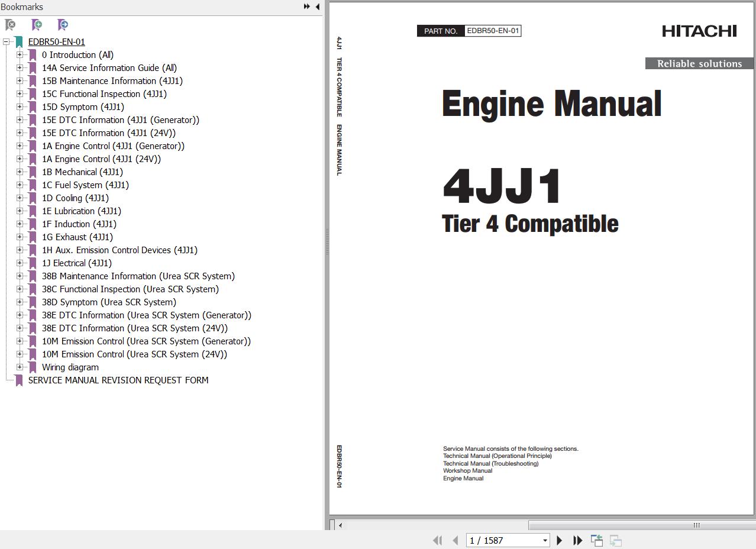756x549 pixels.
Task: Select 1H Aux. Emission Control Devices (4JJ1)
Action: pyautogui.click(x=119, y=250)
